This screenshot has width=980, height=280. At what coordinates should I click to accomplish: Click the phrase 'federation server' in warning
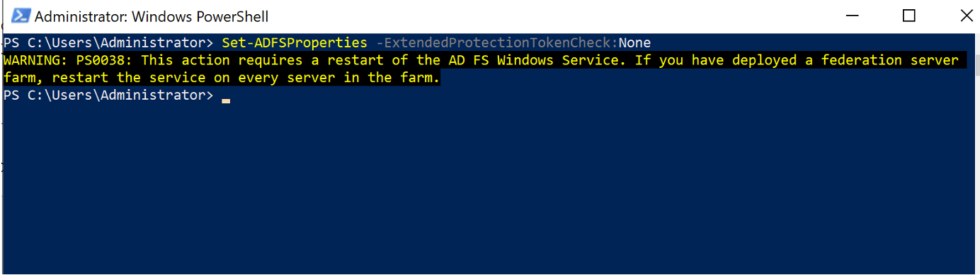[890, 60]
